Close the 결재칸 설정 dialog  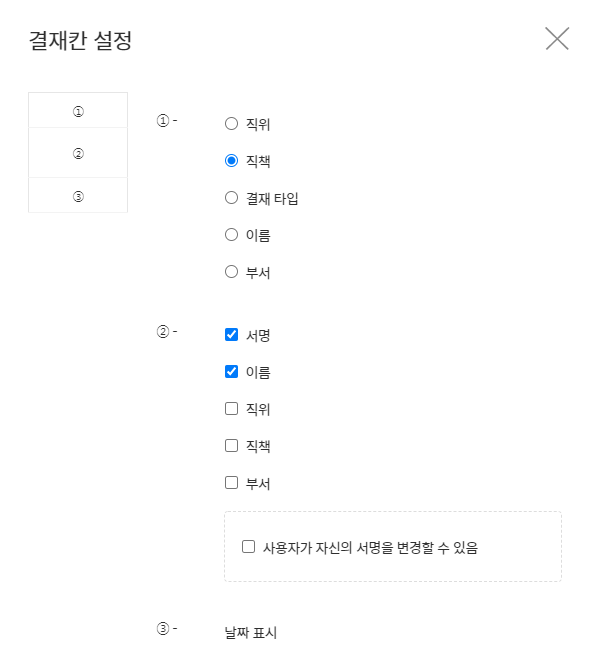coord(557,38)
